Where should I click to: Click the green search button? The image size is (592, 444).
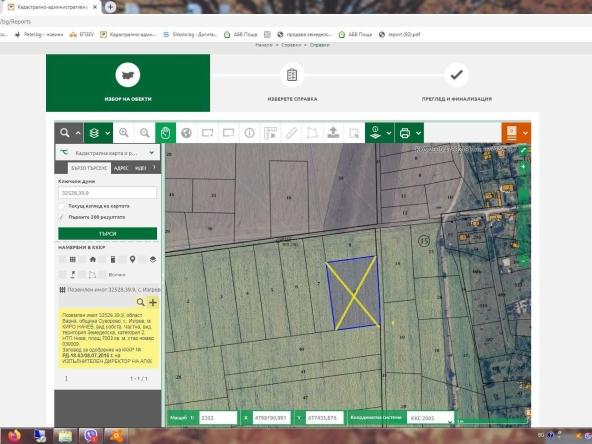coord(108,233)
